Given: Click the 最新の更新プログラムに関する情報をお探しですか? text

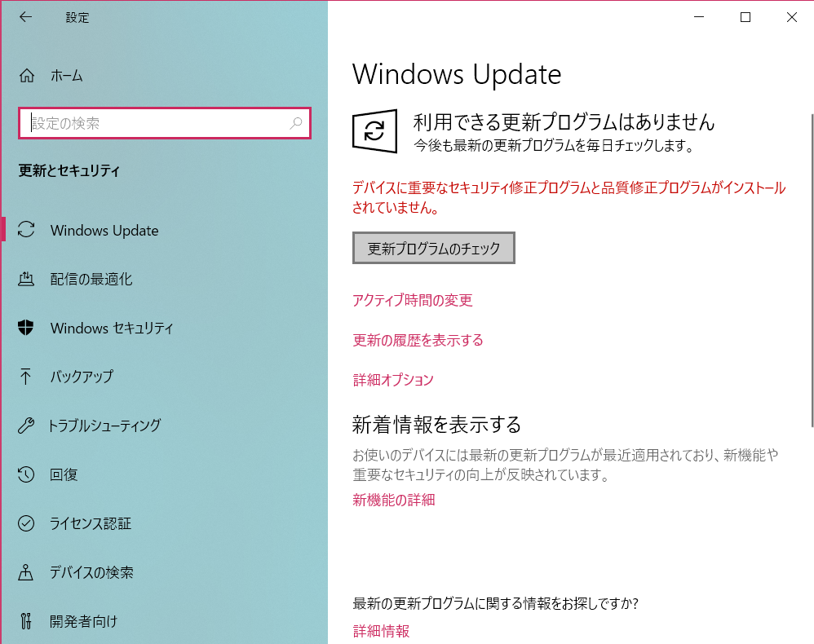Looking at the screenshot, I should pos(495,603).
